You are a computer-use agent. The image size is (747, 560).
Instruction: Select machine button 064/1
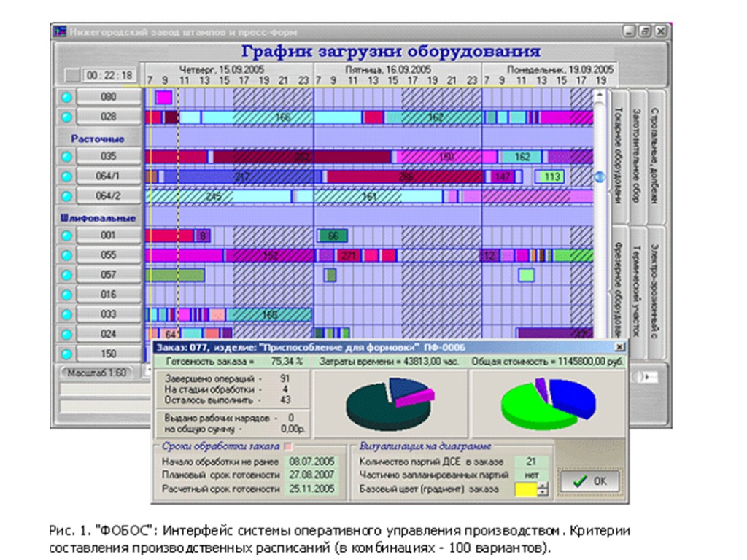(x=109, y=176)
